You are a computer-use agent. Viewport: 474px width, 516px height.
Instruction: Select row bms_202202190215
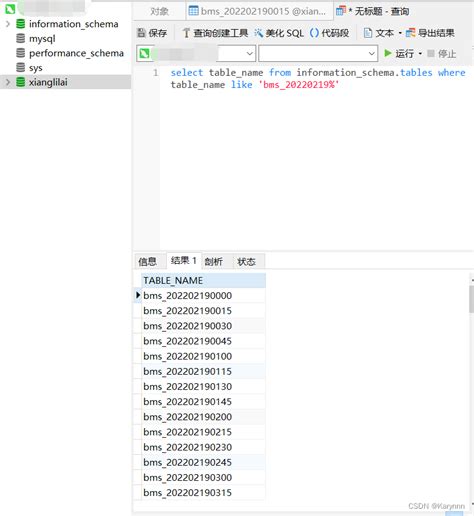204,432
